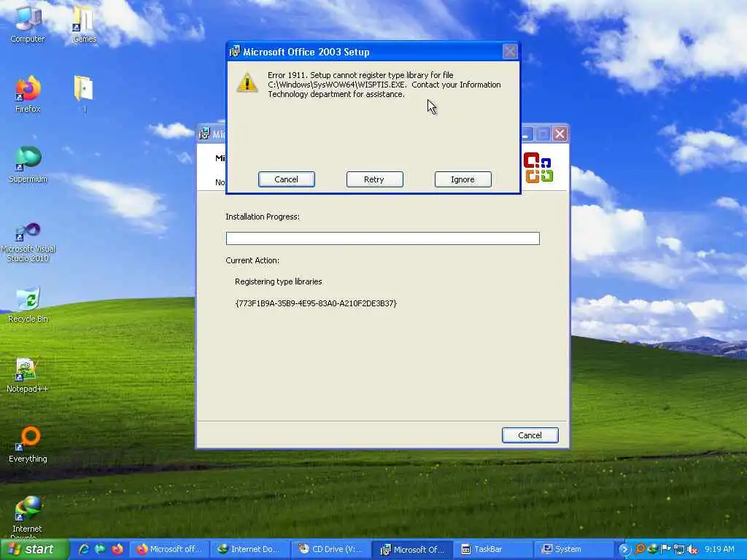Open the zipped folder named 1
Viewport: 747px width, 560px height.
tap(85, 94)
